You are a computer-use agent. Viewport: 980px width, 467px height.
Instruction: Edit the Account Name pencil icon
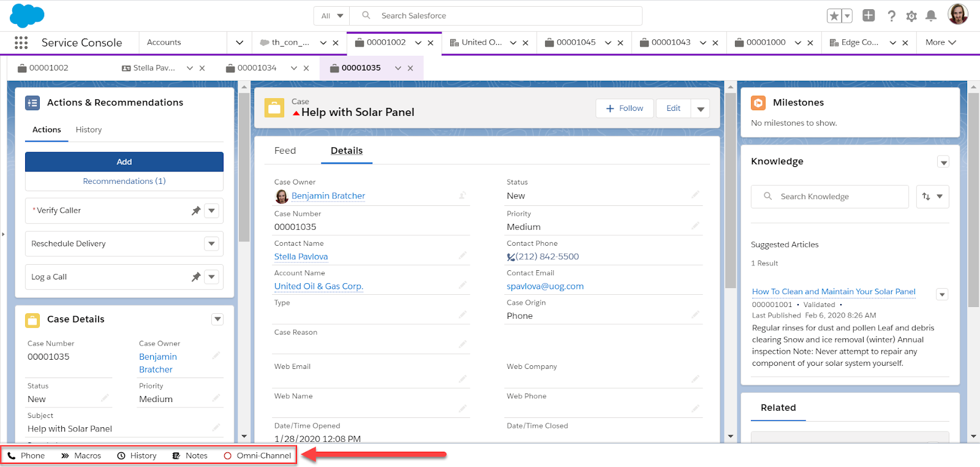(x=462, y=285)
